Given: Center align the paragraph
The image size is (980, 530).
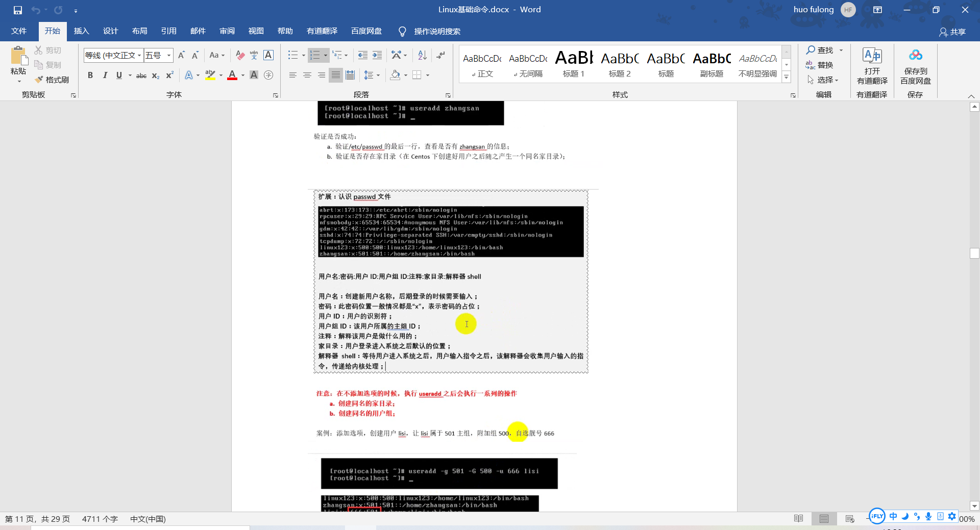Looking at the screenshot, I should [x=307, y=75].
